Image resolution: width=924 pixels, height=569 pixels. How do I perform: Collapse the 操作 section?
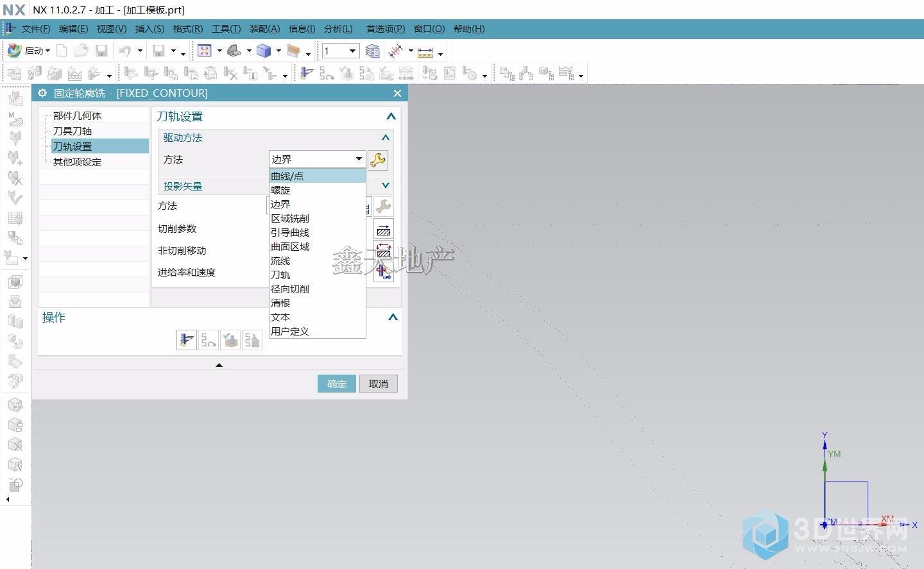(393, 317)
